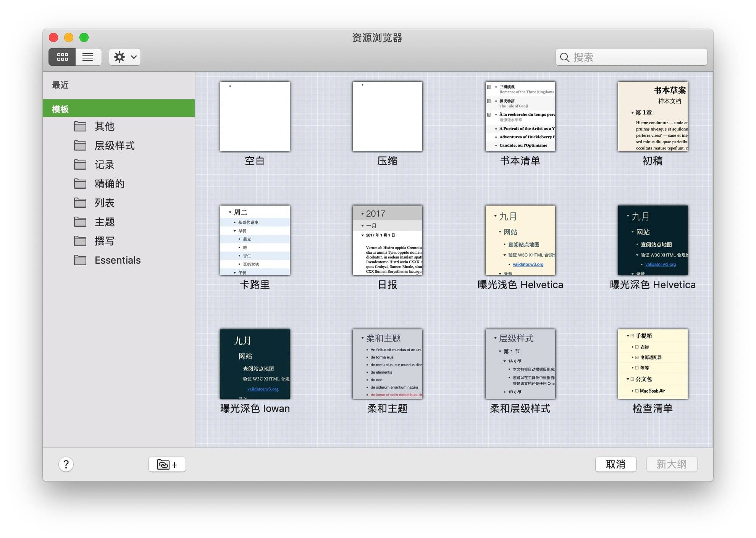Select the 书本清单 template thumbnail
756x538 pixels.
[520, 116]
